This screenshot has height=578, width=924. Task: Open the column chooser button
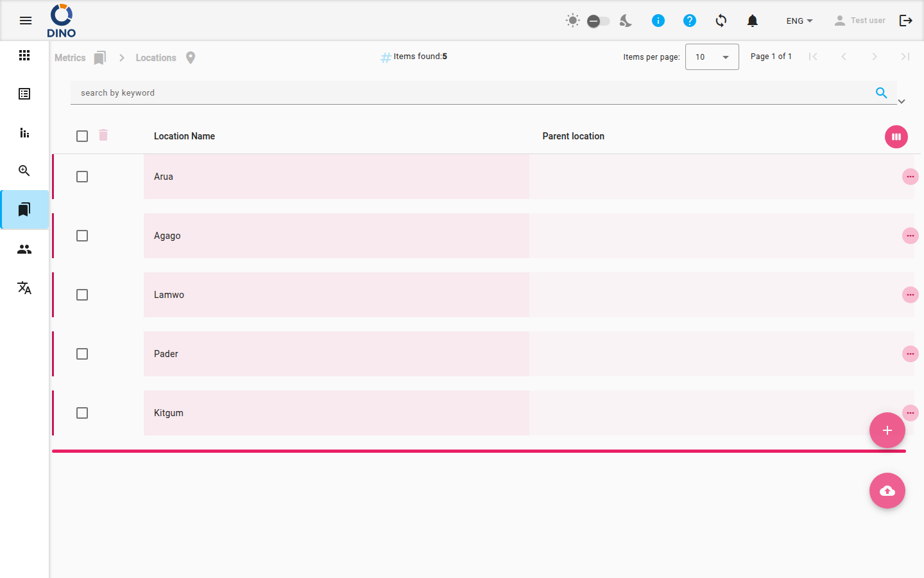(896, 137)
